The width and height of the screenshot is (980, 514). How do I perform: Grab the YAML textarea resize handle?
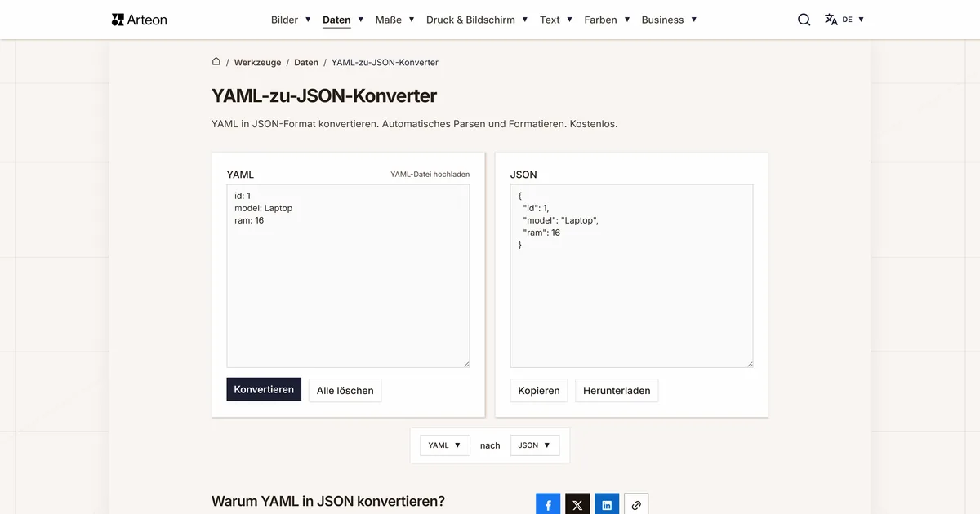pos(466,364)
